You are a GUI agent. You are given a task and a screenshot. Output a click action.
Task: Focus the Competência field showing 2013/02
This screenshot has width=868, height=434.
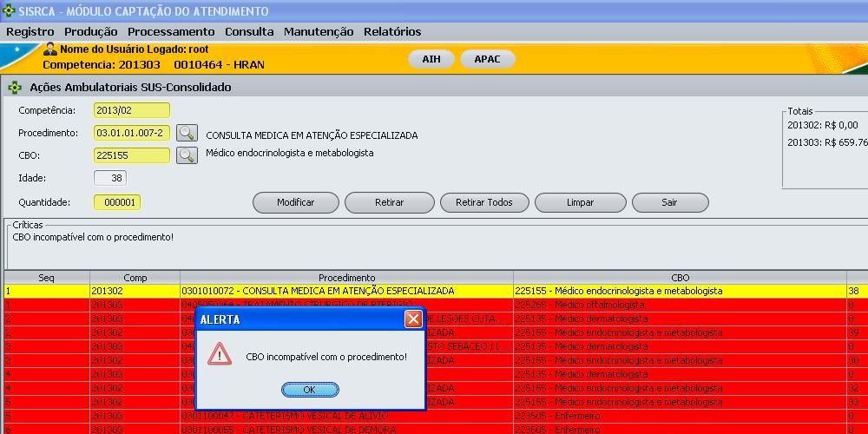point(132,110)
